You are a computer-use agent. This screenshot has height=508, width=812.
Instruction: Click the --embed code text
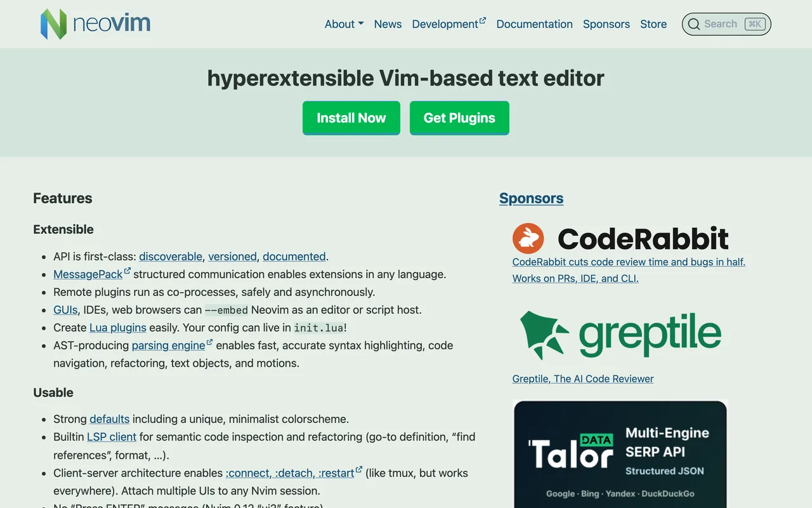[226, 311]
